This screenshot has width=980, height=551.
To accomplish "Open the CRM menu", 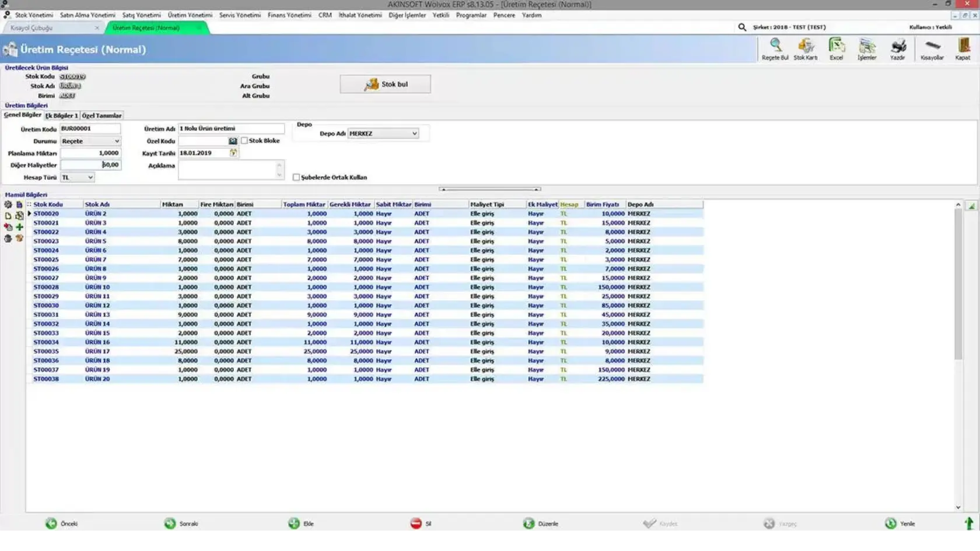I will (325, 15).
